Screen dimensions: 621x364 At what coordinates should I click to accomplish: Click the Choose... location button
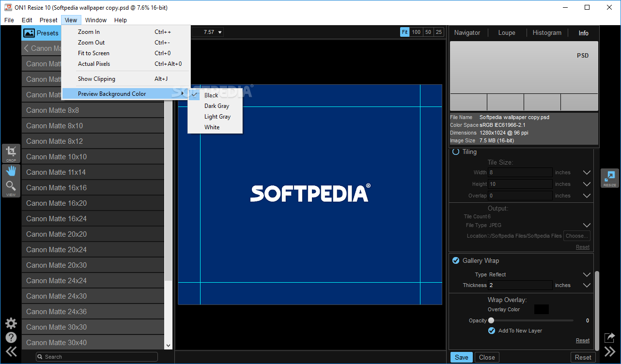pos(577,236)
